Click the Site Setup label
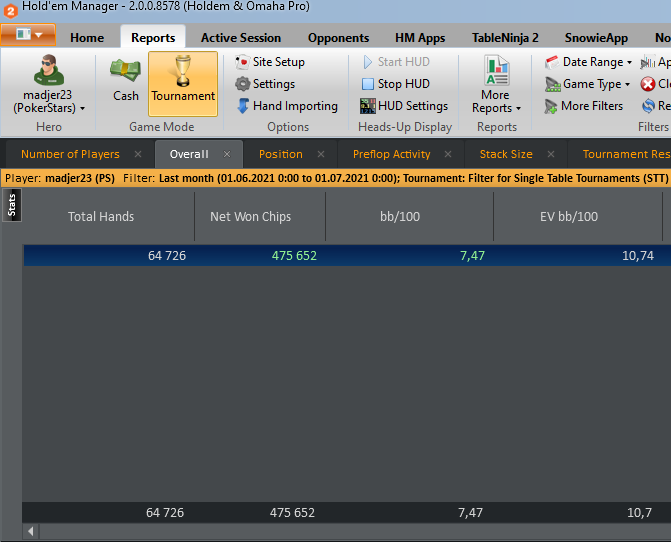This screenshot has width=671, height=542. pos(279,62)
